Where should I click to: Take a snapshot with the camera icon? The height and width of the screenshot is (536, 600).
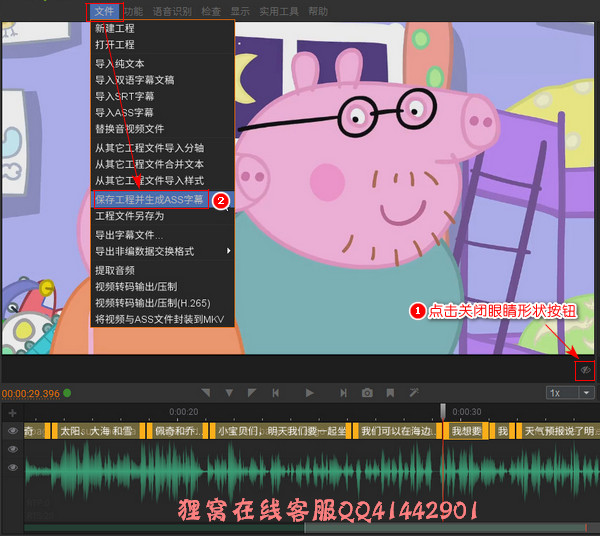pyautogui.click(x=367, y=393)
